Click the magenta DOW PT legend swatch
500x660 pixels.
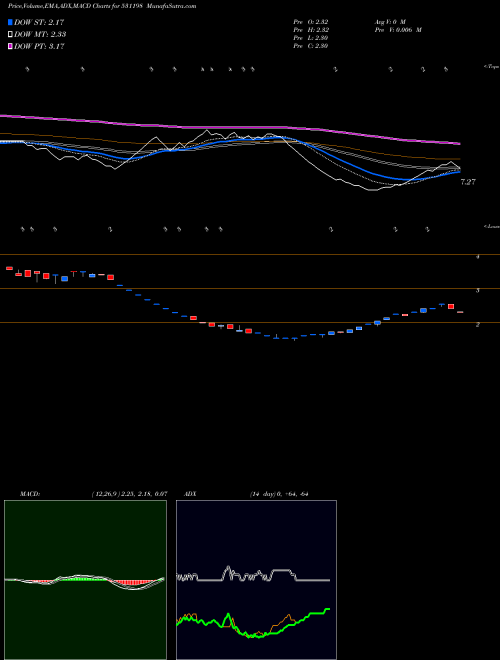pos(11,46)
